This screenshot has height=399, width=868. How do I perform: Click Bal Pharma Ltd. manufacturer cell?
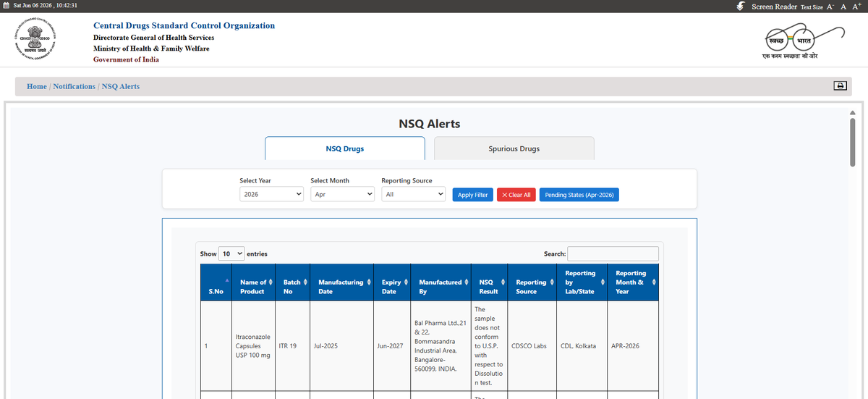440,346
